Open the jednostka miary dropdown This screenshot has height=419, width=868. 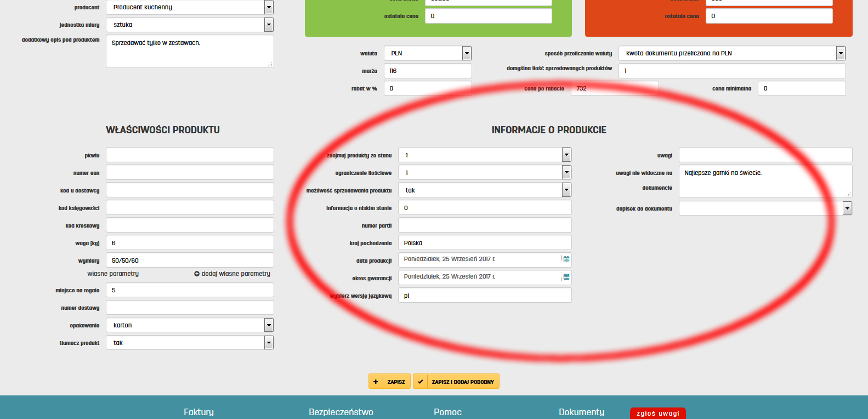pos(269,25)
